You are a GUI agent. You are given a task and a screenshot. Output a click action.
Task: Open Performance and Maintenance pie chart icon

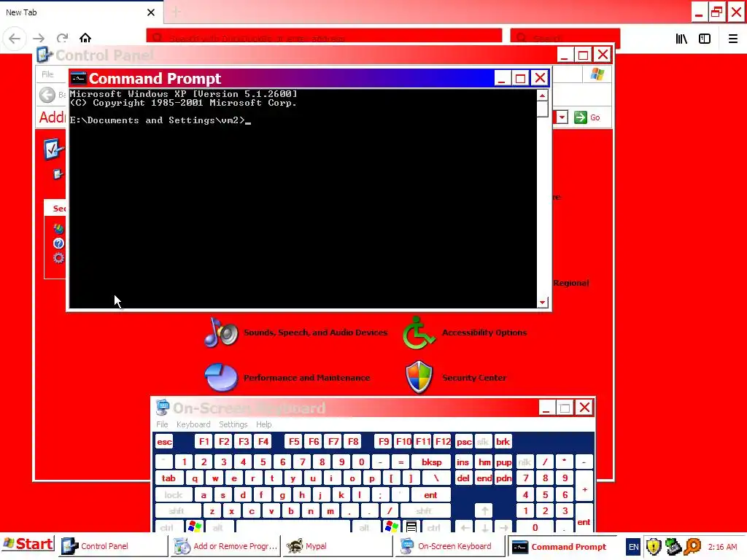(x=221, y=377)
